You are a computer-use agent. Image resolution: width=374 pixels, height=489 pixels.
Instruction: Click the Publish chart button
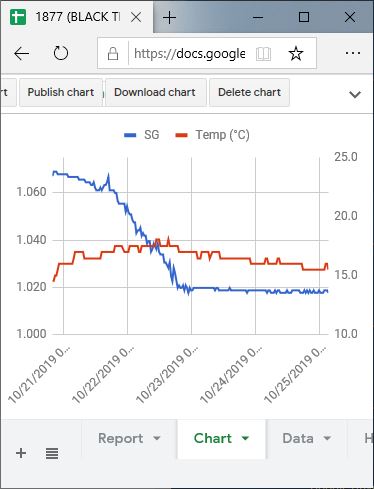(x=61, y=92)
